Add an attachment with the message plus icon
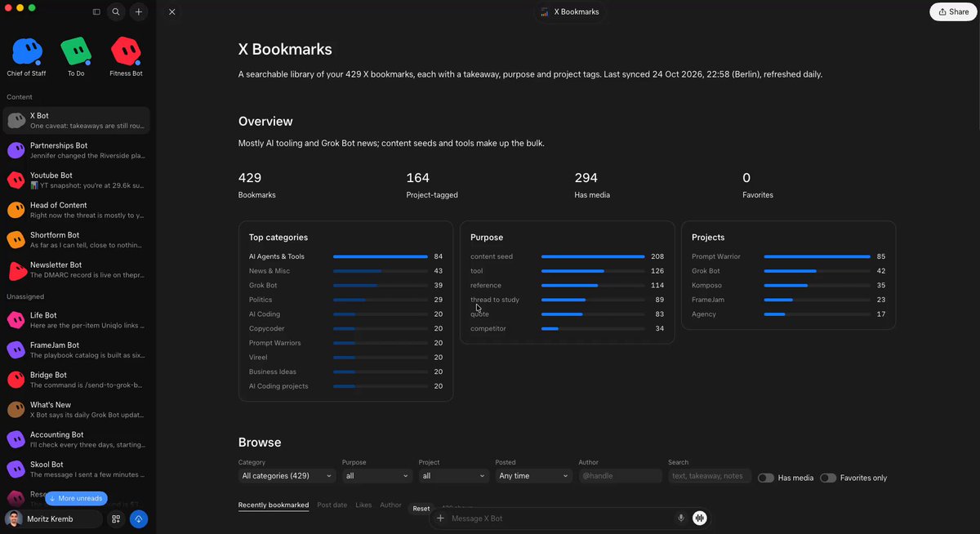The image size is (980, 534). pyautogui.click(x=441, y=518)
